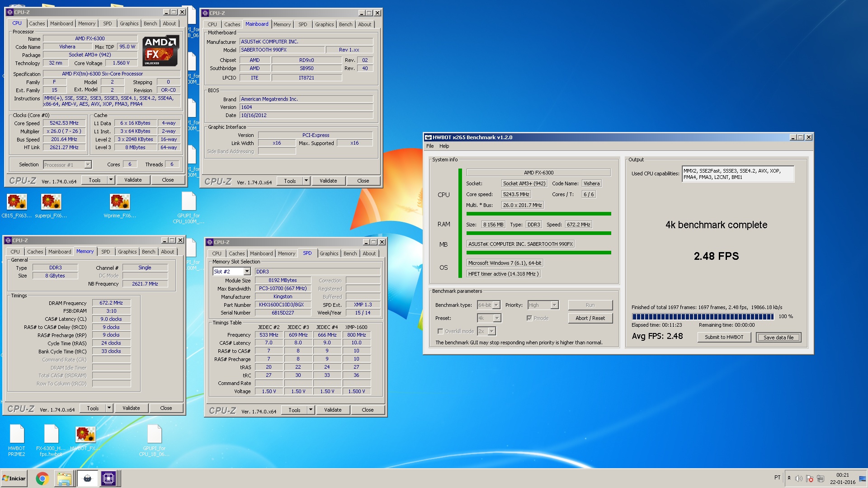
Task: Click the AMD FX Unlocked logo
Action: click(x=160, y=51)
